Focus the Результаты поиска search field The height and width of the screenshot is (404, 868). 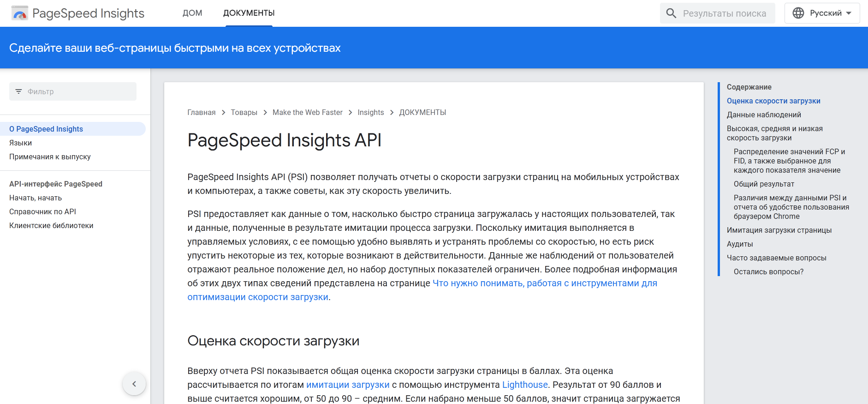point(724,13)
